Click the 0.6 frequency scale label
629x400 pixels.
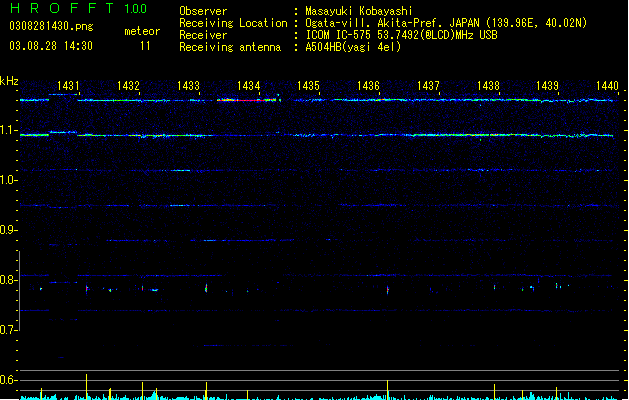point(9,380)
